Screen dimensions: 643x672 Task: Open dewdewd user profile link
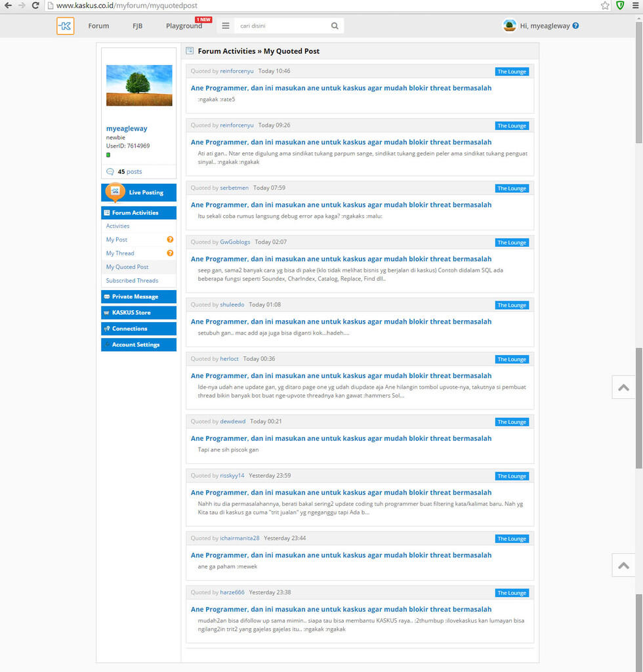click(233, 421)
